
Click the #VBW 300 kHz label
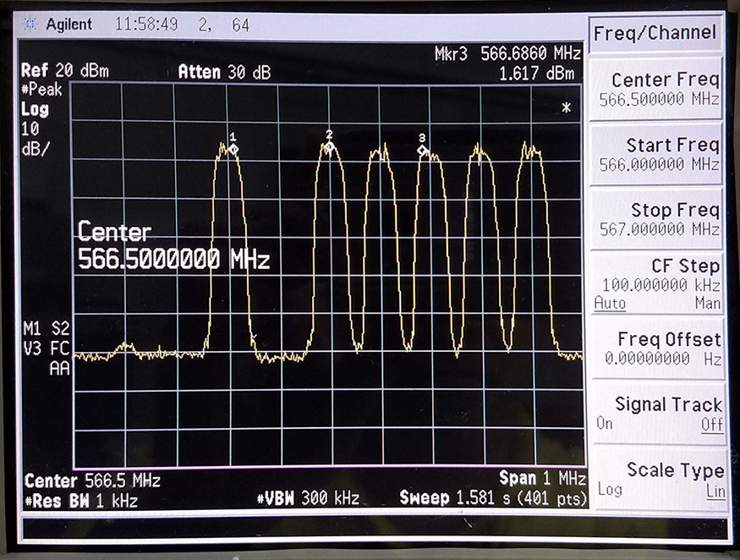click(x=308, y=498)
